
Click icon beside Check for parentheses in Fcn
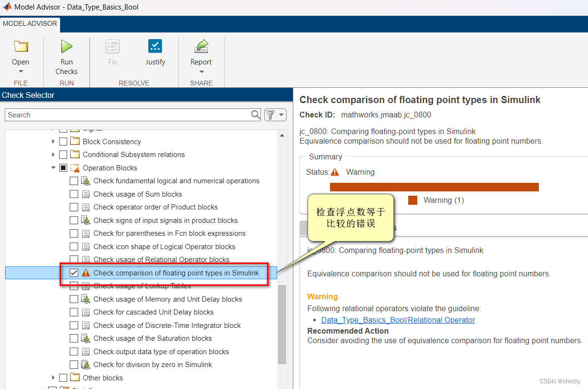pyautogui.click(x=86, y=233)
